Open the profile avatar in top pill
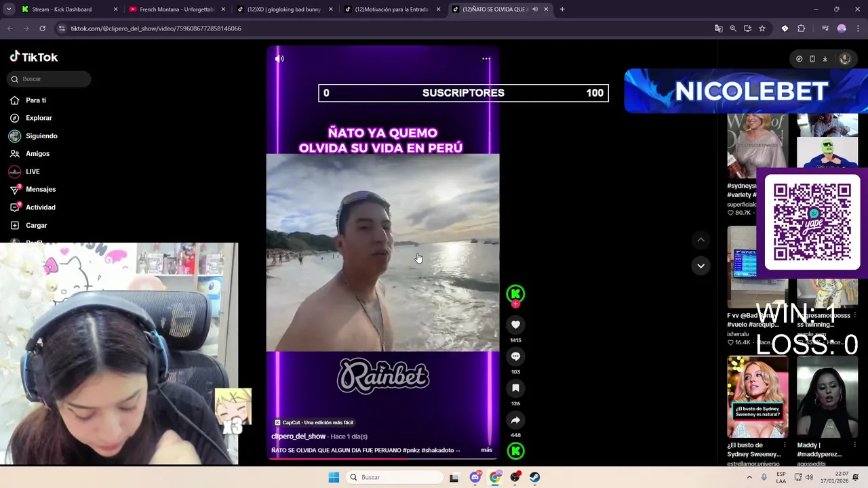This screenshot has width=868, height=488. 845,59
